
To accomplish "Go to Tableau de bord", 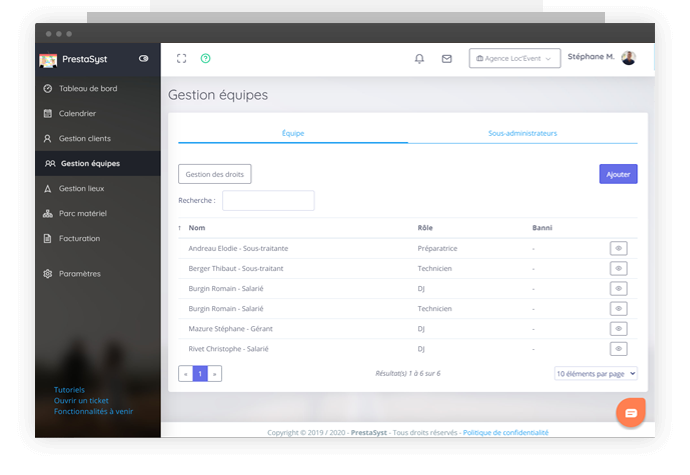I will pos(88,88).
